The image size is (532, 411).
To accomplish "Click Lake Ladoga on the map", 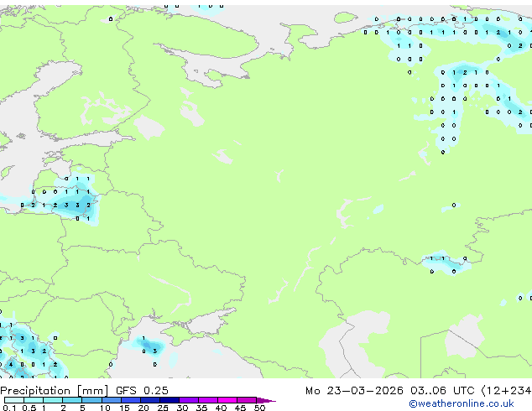I will pos(149,127).
